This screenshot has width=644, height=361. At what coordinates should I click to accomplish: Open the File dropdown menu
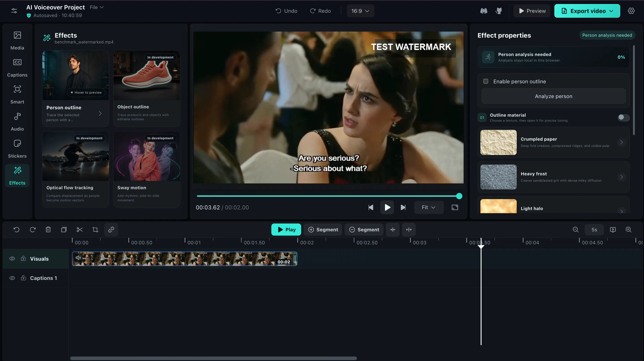[97, 7]
